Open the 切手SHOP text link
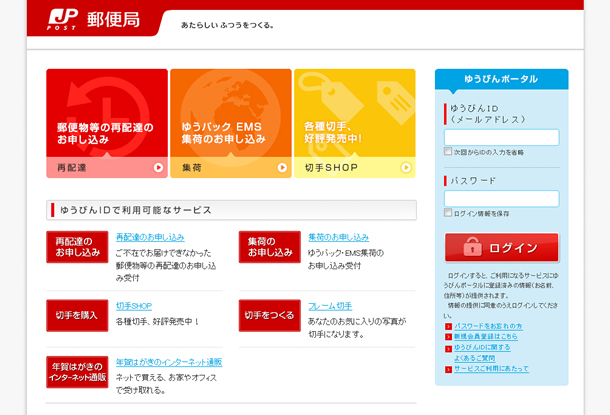The image size is (610, 415). pos(134,306)
